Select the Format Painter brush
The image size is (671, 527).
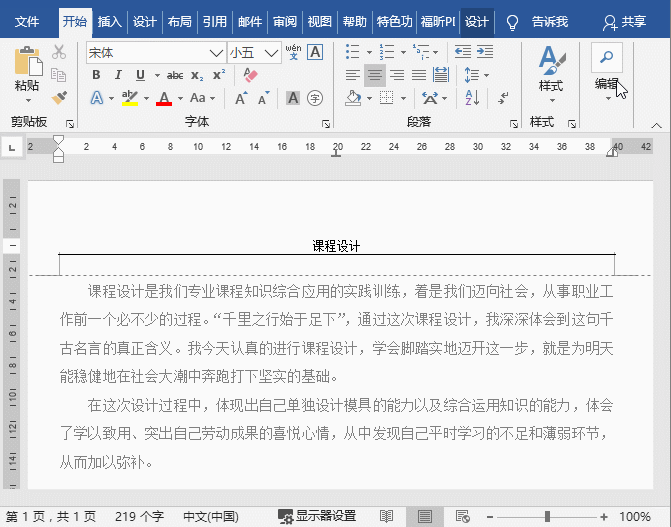pyautogui.click(x=59, y=98)
